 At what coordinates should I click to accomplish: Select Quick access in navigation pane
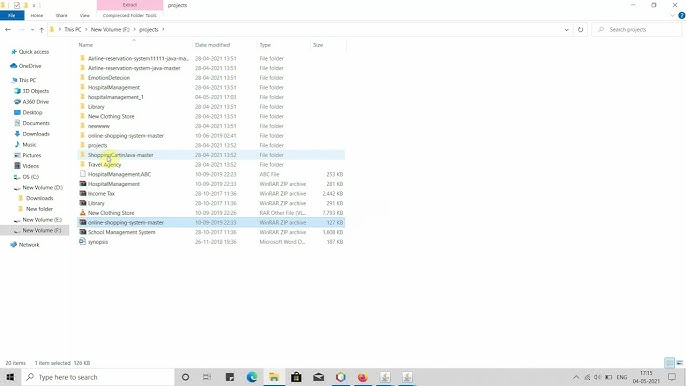34,52
